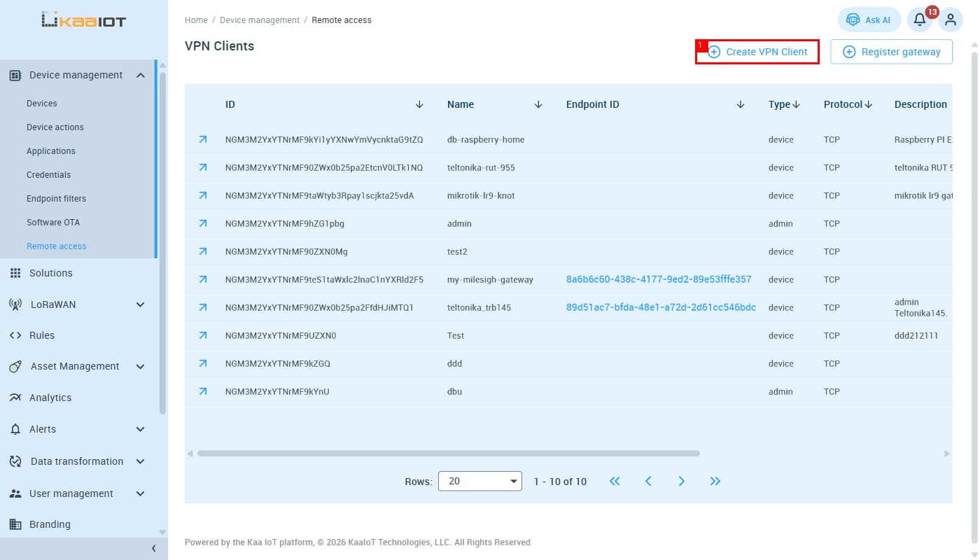Click the ID cell NGM3M2YxYTNrMF9kZGQ
980x560 pixels.
point(278,363)
